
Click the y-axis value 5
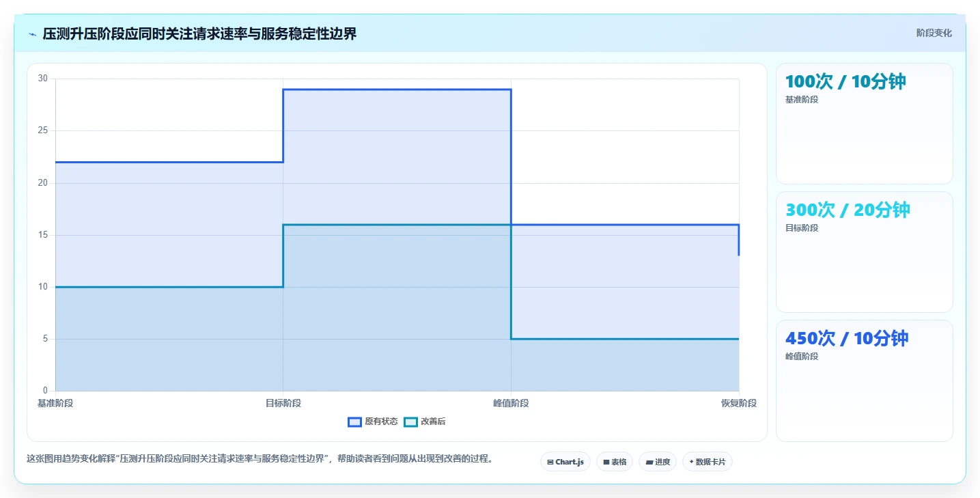click(45, 339)
